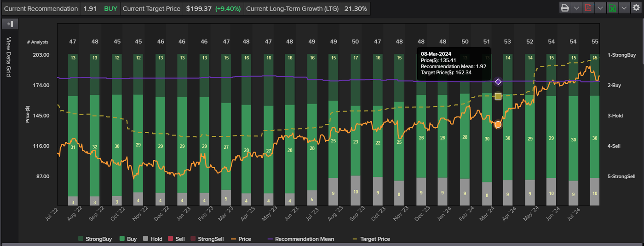The width and height of the screenshot is (644, 246).
Task: Export data to Excel
Action: [612, 8]
